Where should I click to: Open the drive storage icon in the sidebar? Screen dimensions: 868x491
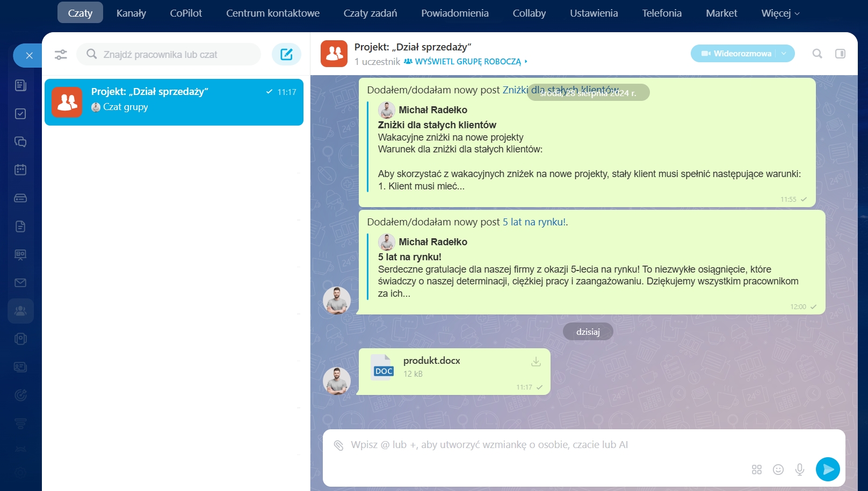point(20,198)
